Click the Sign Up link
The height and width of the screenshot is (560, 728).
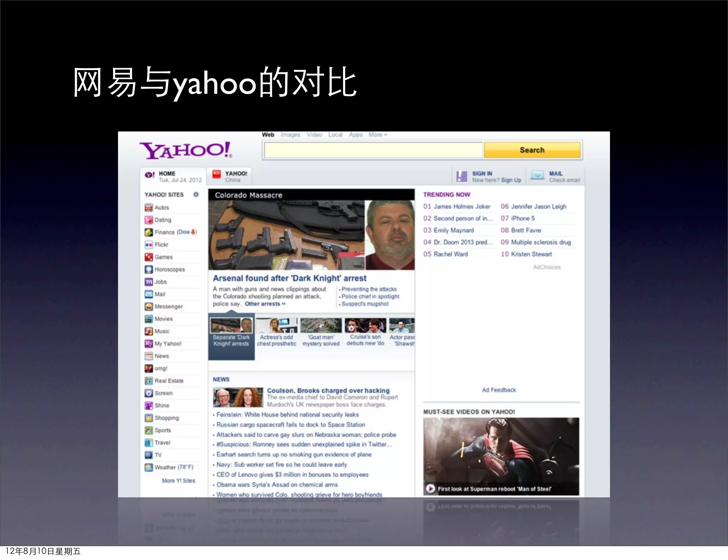pyautogui.click(x=511, y=180)
